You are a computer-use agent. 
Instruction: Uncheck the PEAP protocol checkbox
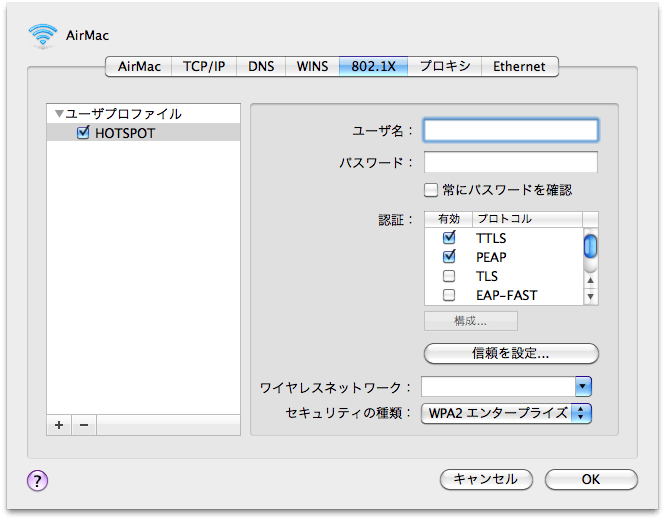[449, 257]
